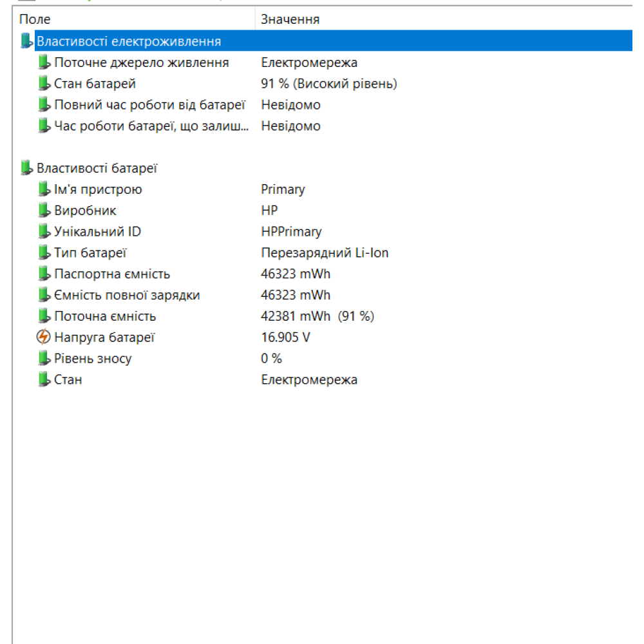Select the Поточна ємність field
Viewport: 644px width, 644px height.
point(105,316)
